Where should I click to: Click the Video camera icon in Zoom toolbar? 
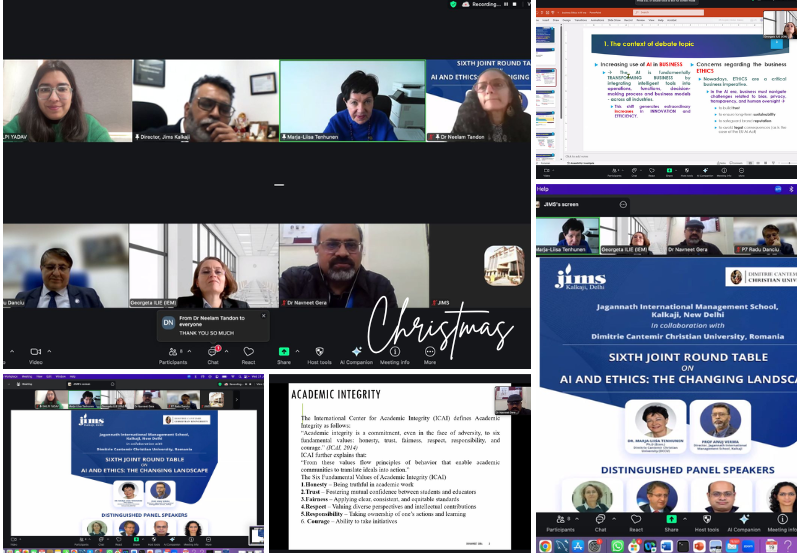35,352
